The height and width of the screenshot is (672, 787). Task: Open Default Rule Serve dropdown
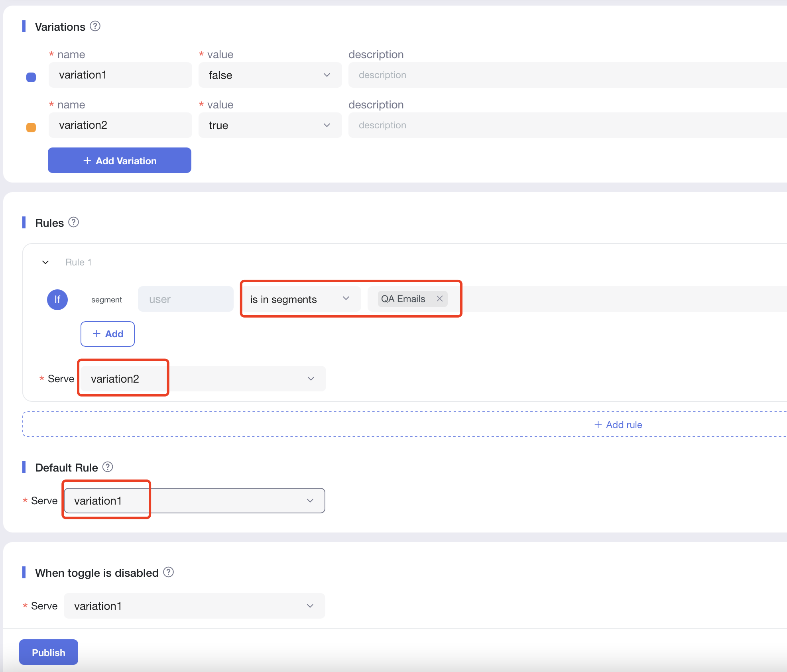pos(195,500)
